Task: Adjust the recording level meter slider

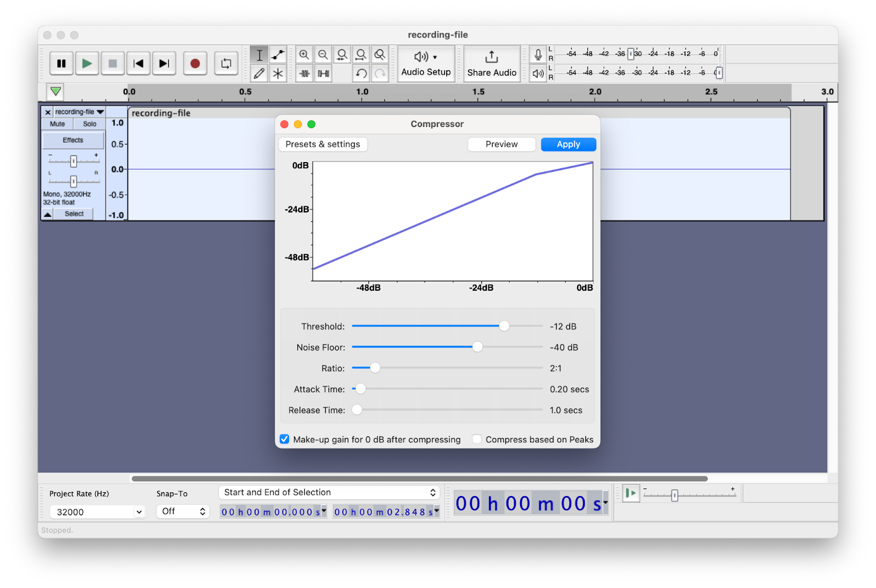Action: pos(631,54)
